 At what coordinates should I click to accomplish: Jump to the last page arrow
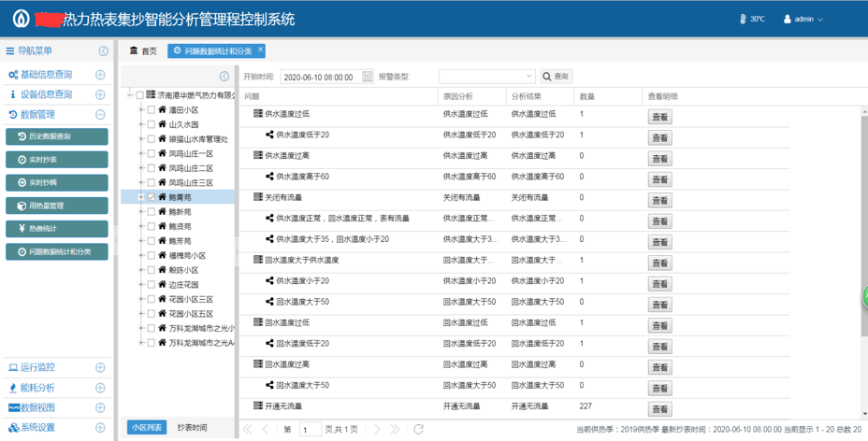pyautogui.click(x=395, y=429)
